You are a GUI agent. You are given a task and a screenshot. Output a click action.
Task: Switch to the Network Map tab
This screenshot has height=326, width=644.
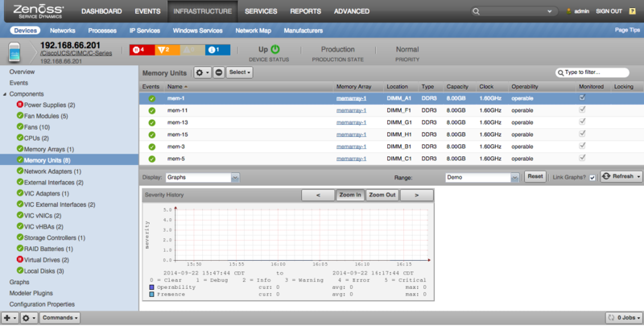click(253, 31)
